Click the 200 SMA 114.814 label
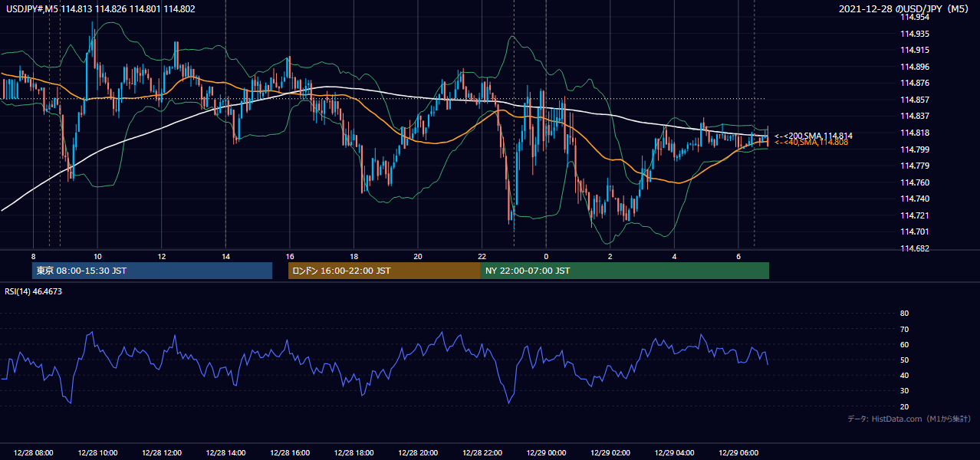Viewport: 980px width, 460px height. (x=814, y=136)
